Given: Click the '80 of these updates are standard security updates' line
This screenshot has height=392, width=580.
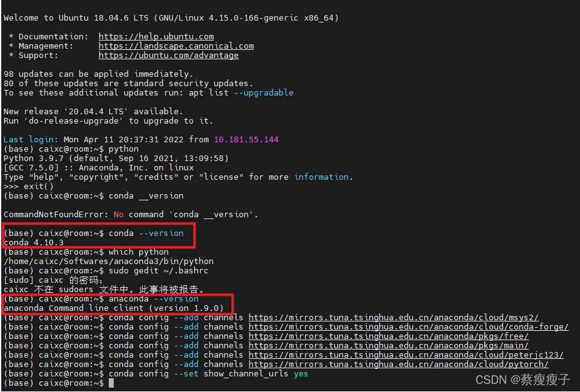Looking at the screenshot, I should pyautogui.click(x=128, y=84).
